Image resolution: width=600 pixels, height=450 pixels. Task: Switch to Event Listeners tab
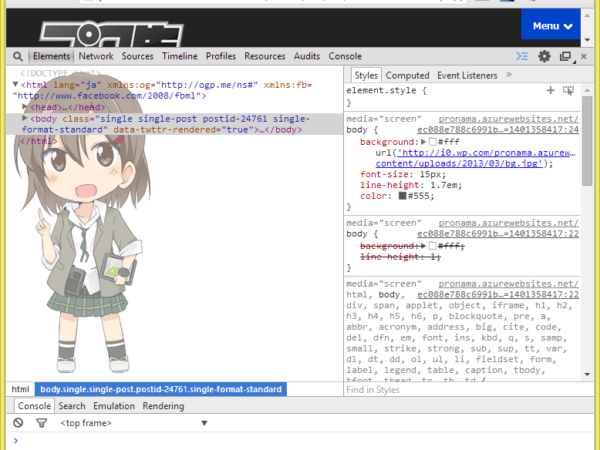point(467,75)
